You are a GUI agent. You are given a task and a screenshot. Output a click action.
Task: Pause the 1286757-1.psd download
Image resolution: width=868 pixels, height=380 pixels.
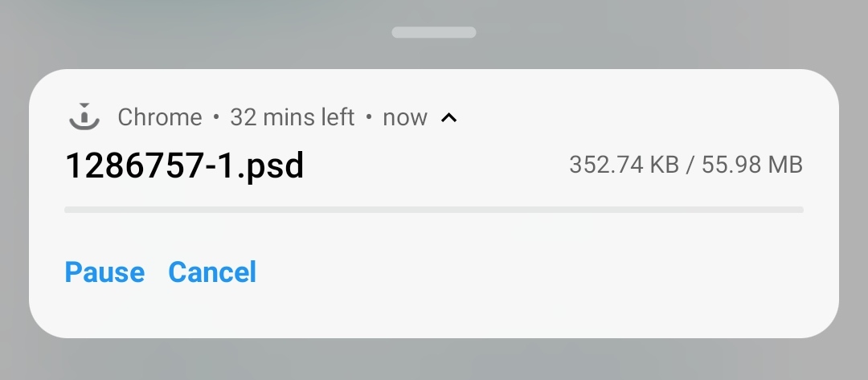(104, 272)
